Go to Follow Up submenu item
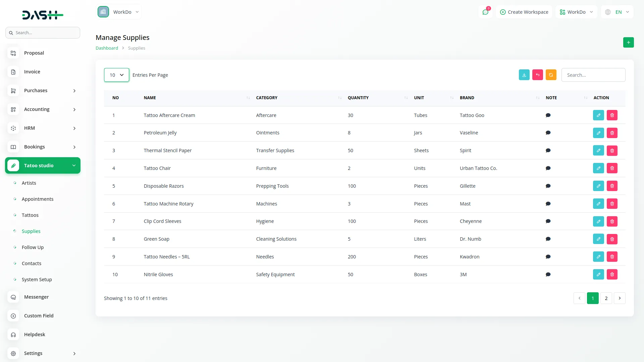Image resolution: width=644 pixels, height=362 pixels. [33, 247]
